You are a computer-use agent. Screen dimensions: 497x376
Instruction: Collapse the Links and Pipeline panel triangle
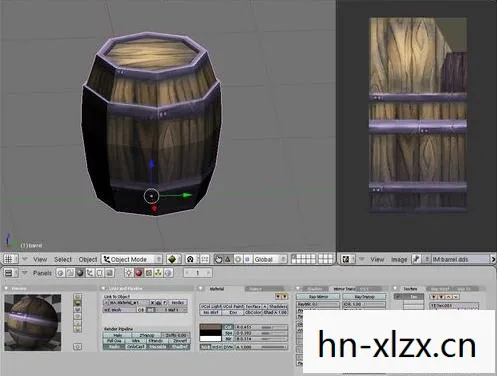[x=103, y=288]
